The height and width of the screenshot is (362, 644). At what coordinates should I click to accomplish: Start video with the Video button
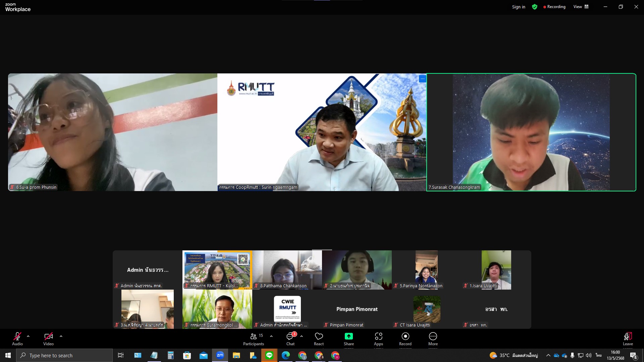coord(48,339)
